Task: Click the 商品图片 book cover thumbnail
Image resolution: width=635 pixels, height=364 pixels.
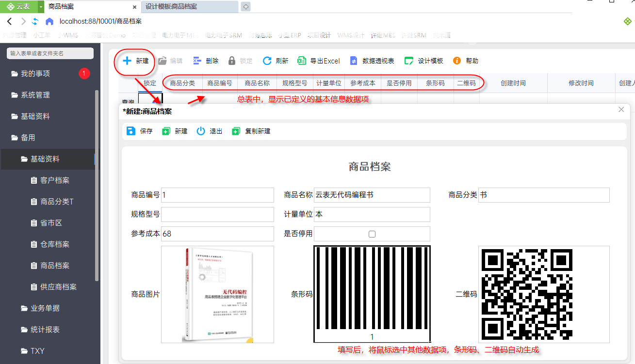Action: [x=217, y=294]
